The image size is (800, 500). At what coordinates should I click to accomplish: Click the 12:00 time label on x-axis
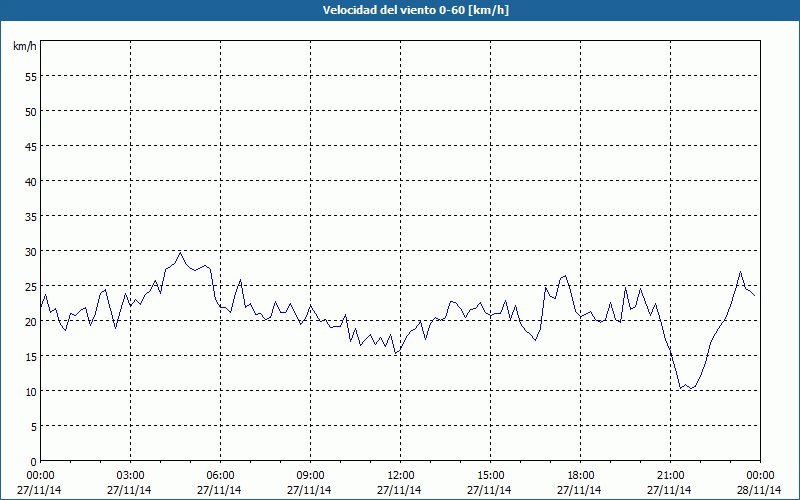401,476
